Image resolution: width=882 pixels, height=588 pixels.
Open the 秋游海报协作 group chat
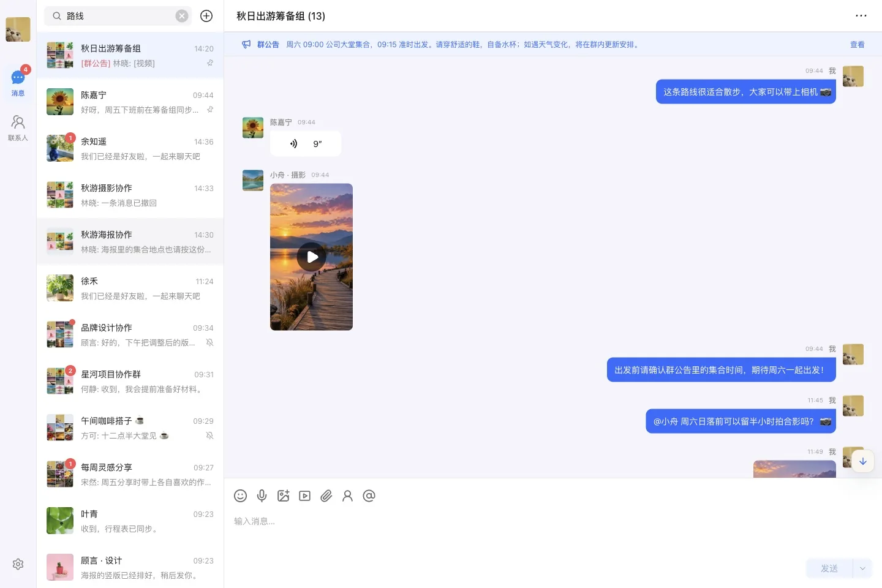(130, 241)
